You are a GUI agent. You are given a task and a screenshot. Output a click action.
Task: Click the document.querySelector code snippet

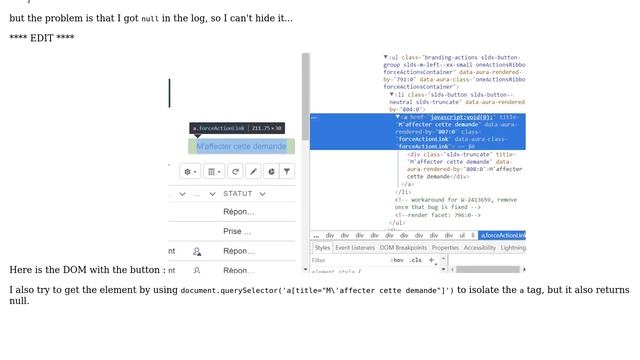pos(317,291)
